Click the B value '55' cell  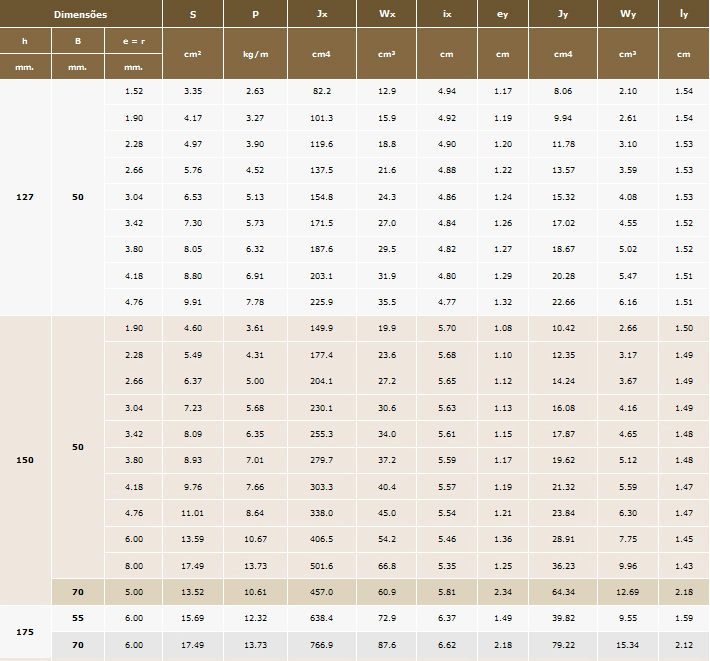(78, 618)
